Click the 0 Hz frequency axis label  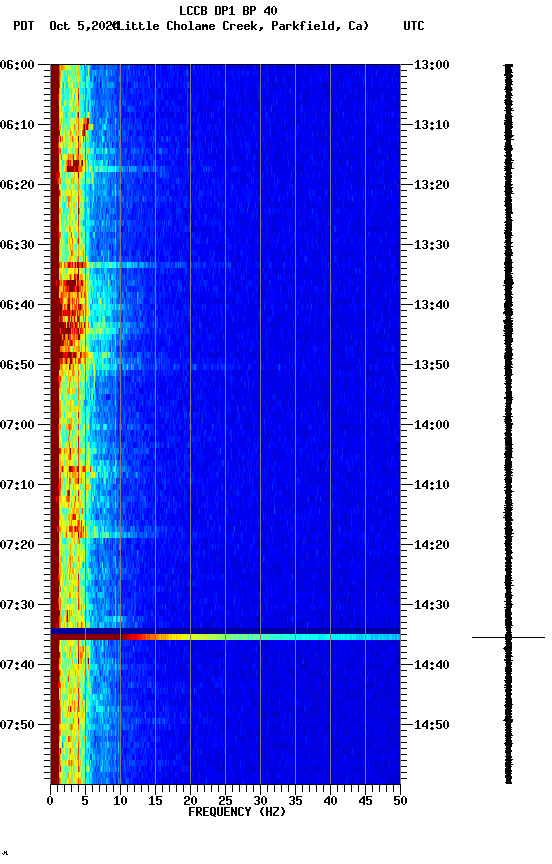click(x=51, y=801)
